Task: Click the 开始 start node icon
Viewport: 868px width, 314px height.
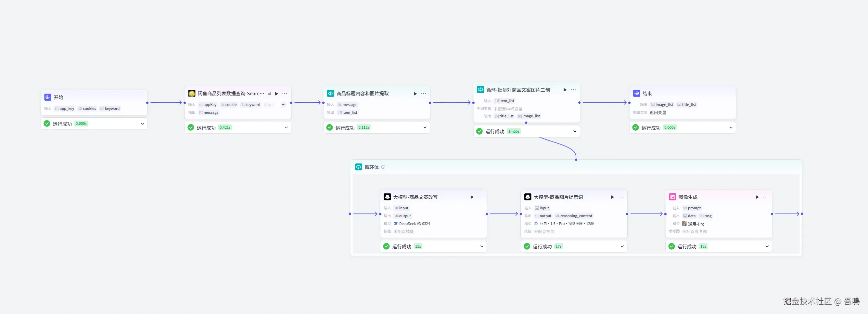Action: (47, 97)
